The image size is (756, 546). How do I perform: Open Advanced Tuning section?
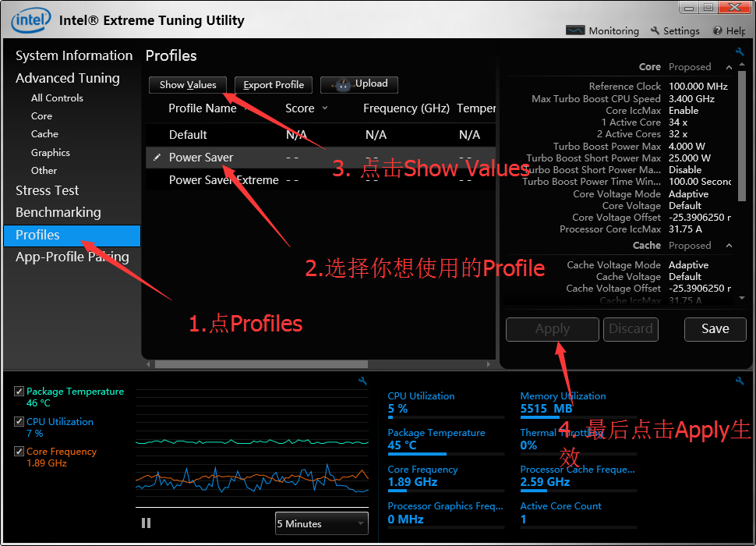(68, 78)
